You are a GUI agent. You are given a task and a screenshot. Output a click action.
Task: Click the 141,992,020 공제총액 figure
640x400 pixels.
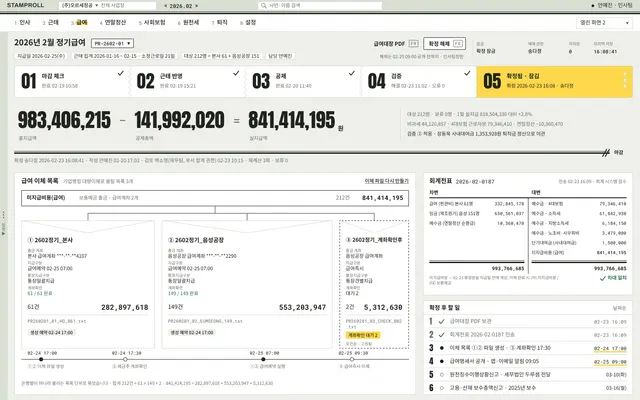click(x=180, y=120)
